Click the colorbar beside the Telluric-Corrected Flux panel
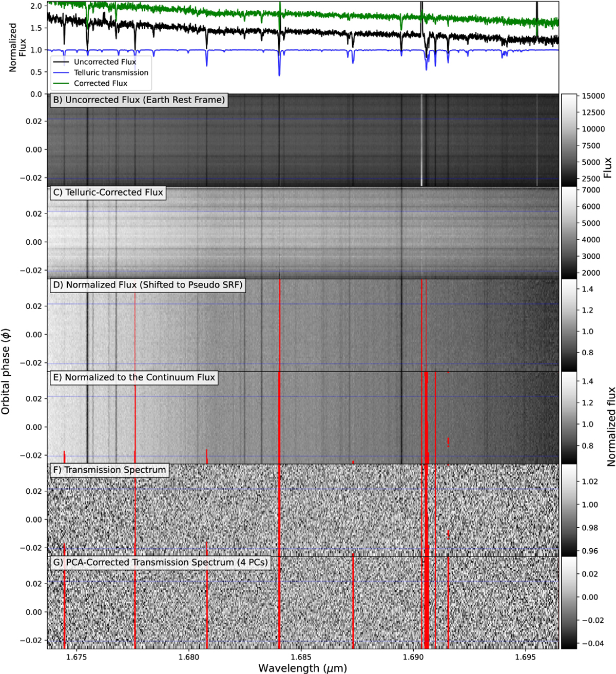Image resolution: width=616 pixels, height=674 pixels. [x=569, y=232]
